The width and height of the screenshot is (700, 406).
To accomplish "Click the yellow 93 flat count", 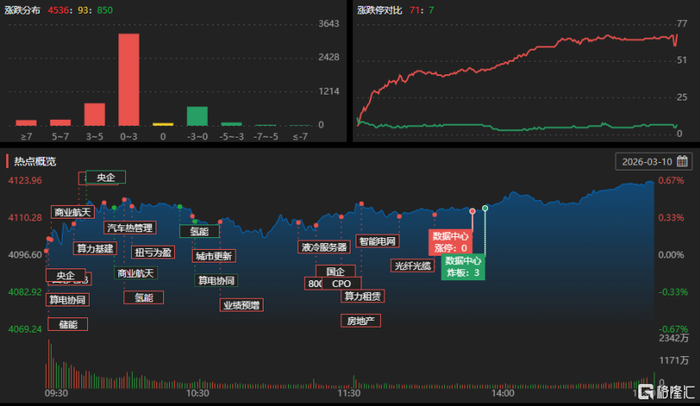I will pyautogui.click(x=83, y=10).
